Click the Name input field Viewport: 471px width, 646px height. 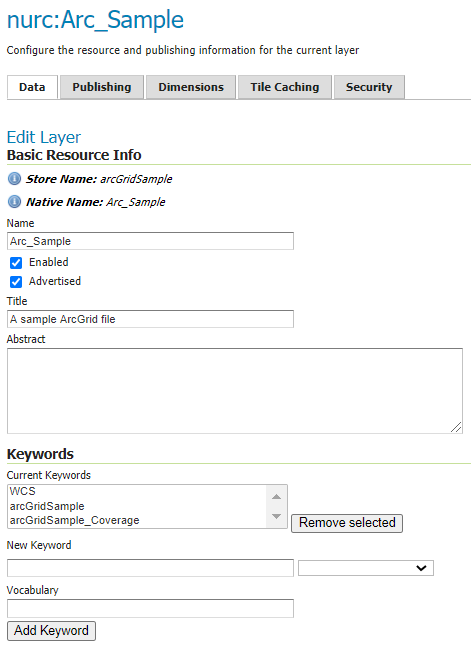[150, 241]
